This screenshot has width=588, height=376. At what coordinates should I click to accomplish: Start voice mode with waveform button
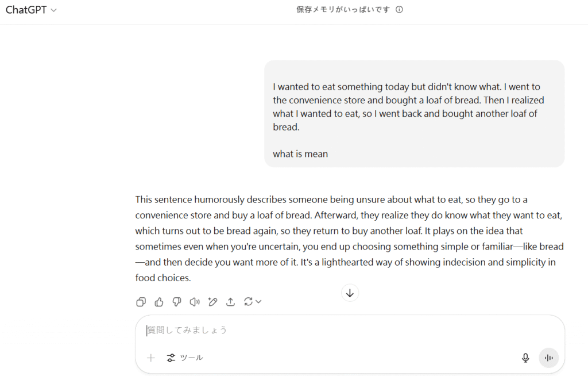[x=548, y=358]
